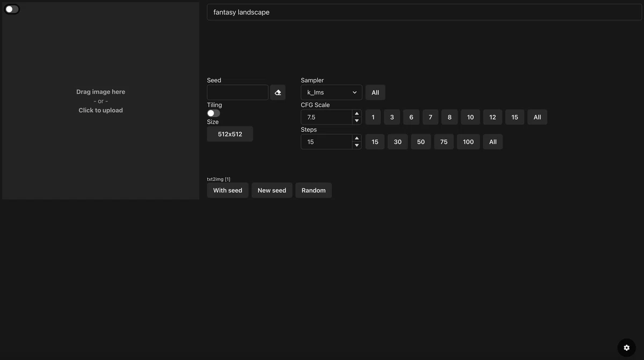Screen dimensions: 644x360
Task: Set CFG Scale preset to 6
Action: [x=411, y=117]
